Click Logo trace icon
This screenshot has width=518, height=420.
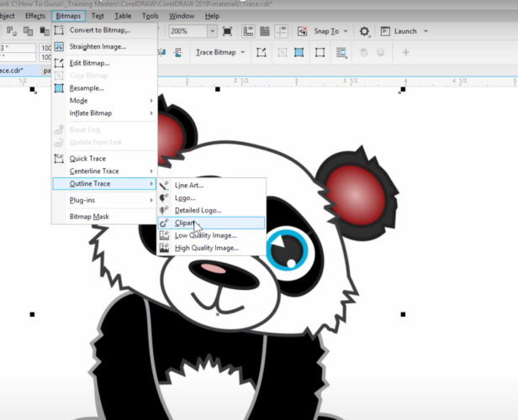pos(164,198)
